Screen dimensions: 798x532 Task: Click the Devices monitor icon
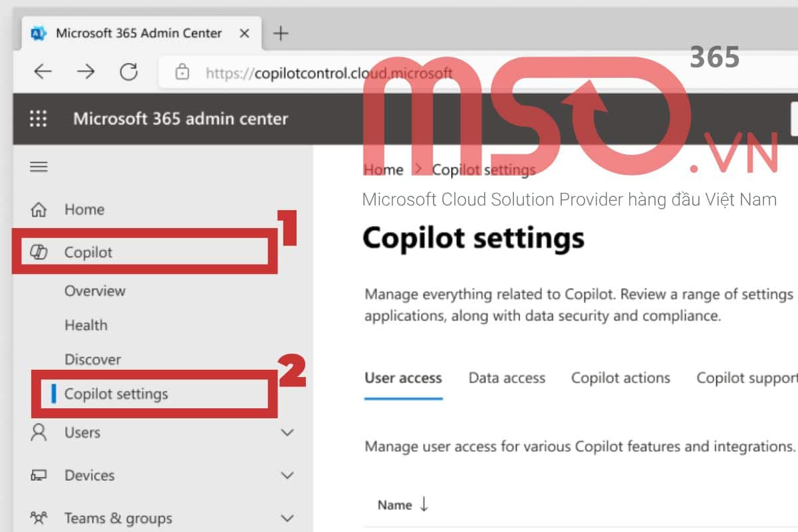(39, 475)
